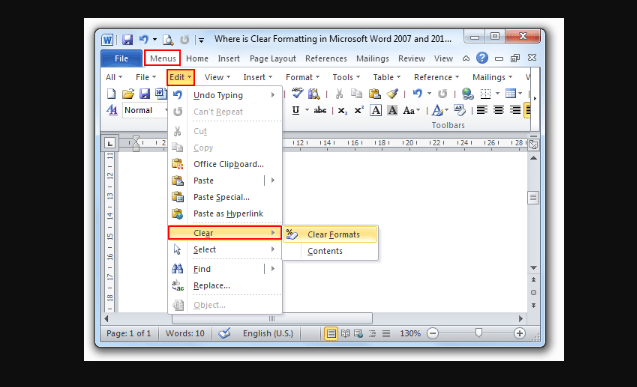Open the File tab

(121, 58)
